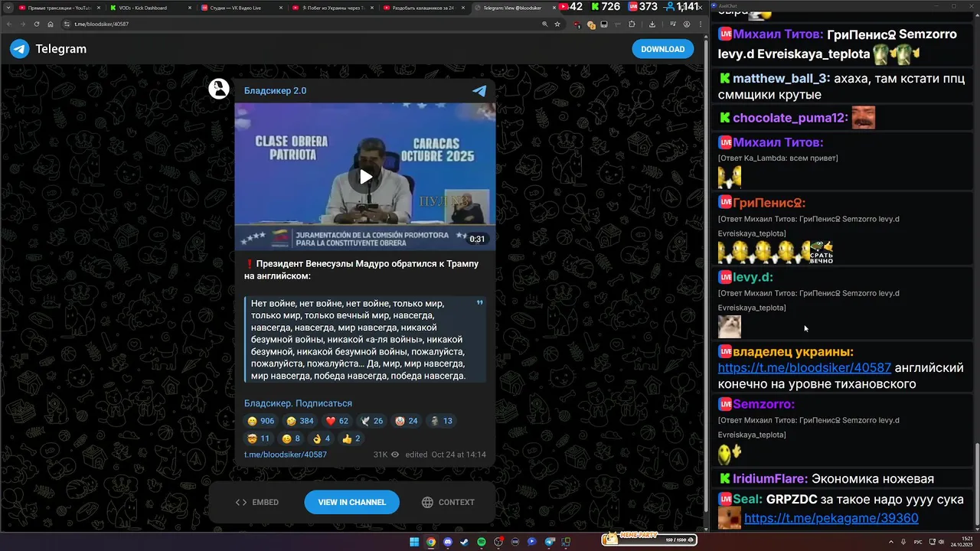Click the Бладсикер. Подписаться link
Image resolution: width=980 pixels, height=551 pixels.
click(x=298, y=403)
